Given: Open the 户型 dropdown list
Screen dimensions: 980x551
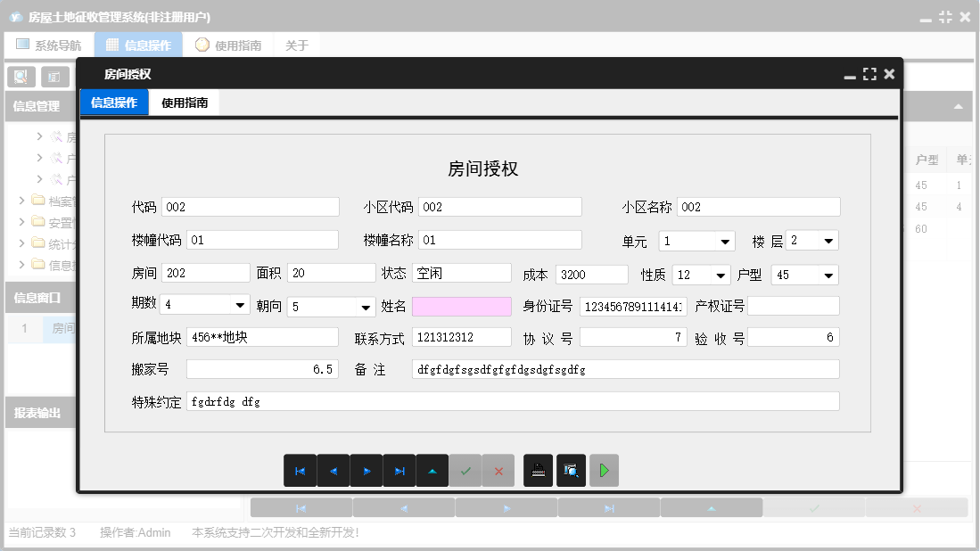Looking at the screenshot, I should [x=828, y=275].
